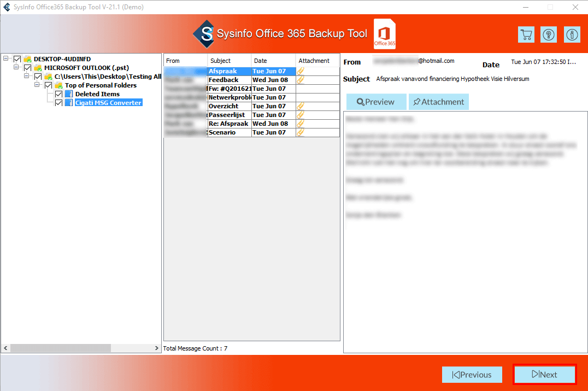Uncheck the Deleted Items checkbox
Viewport: 588px width, 391px height.
[x=59, y=94]
